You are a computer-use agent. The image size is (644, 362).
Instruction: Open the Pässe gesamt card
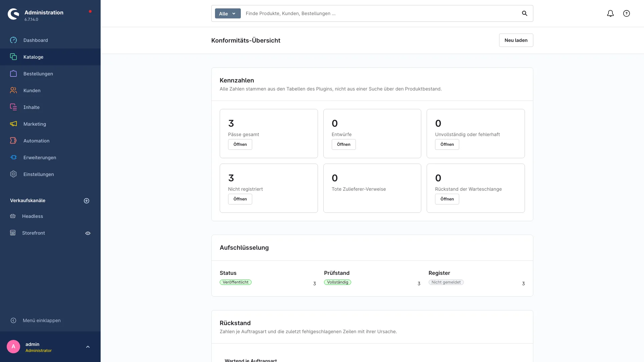[x=240, y=144]
